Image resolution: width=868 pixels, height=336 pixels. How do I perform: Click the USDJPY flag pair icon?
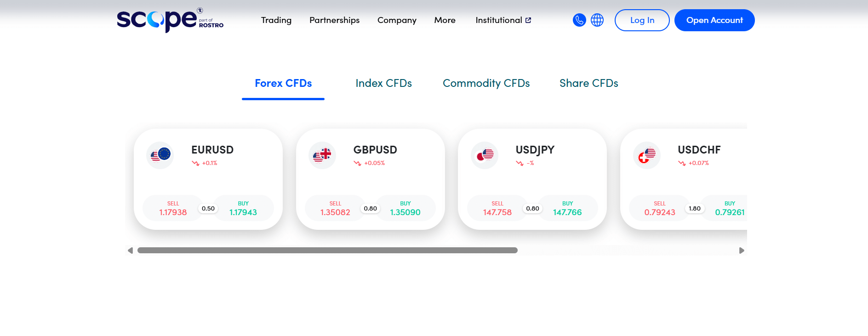485,155
